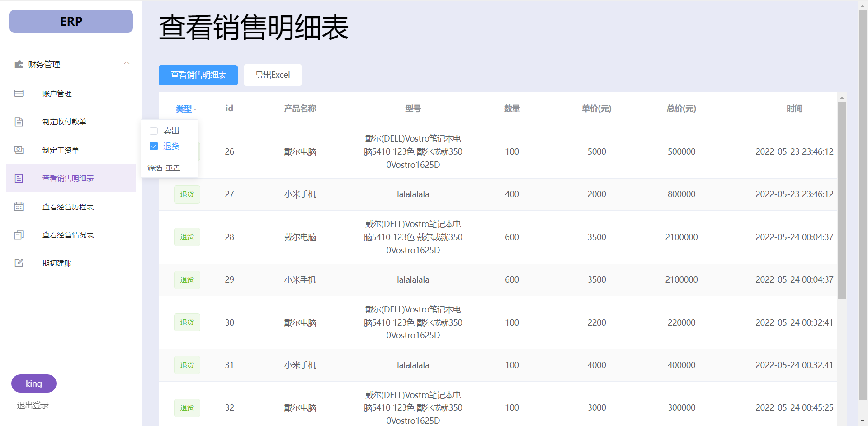This screenshot has height=426, width=868.
Task: Click the 导出Excel button
Action: (x=273, y=75)
